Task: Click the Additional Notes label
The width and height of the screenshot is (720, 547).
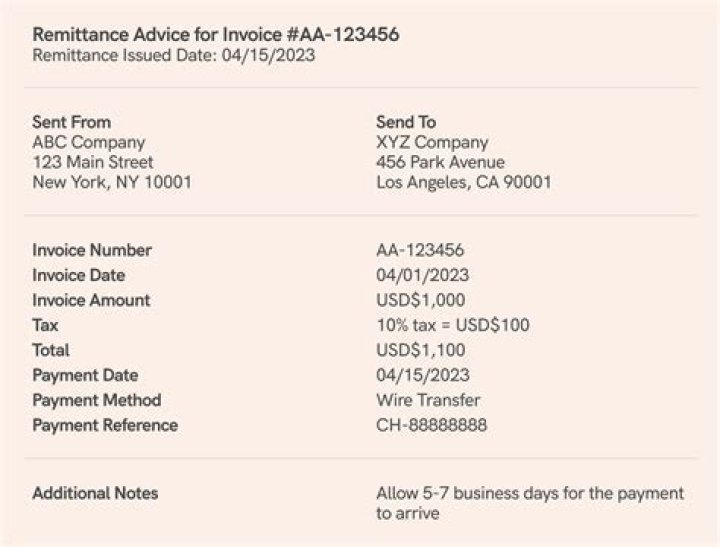Action: click(x=95, y=493)
